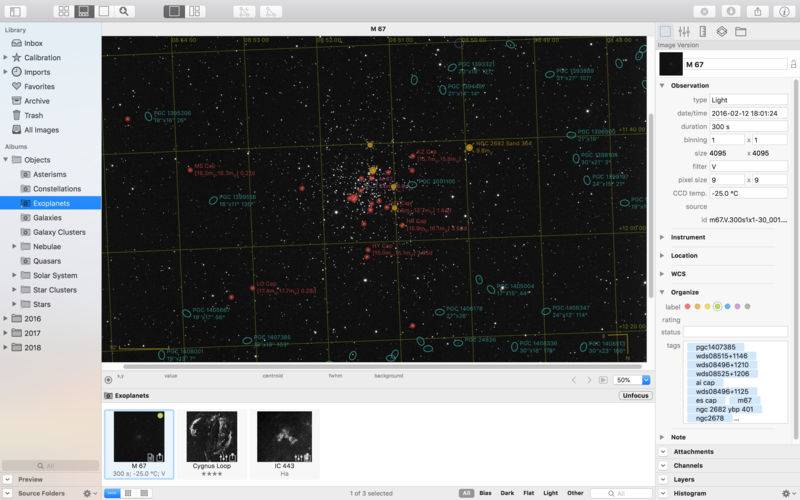This screenshot has height=500, width=800.
Task: Open the magnifier search tool
Action: point(124,11)
